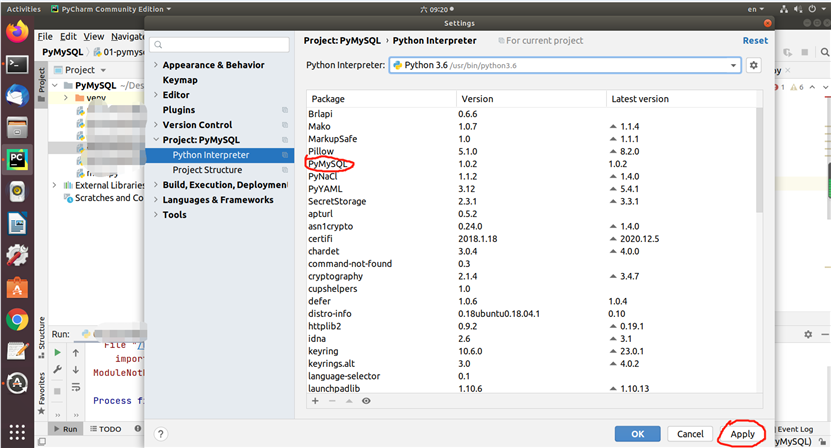
Task: Click search everywhere magnifier in PyCharm toolbar
Action: [x=824, y=52]
